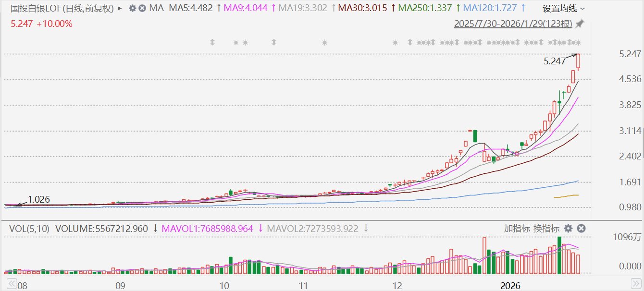Click the 09 month label on time axis
The image size is (644, 291).
(120, 285)
